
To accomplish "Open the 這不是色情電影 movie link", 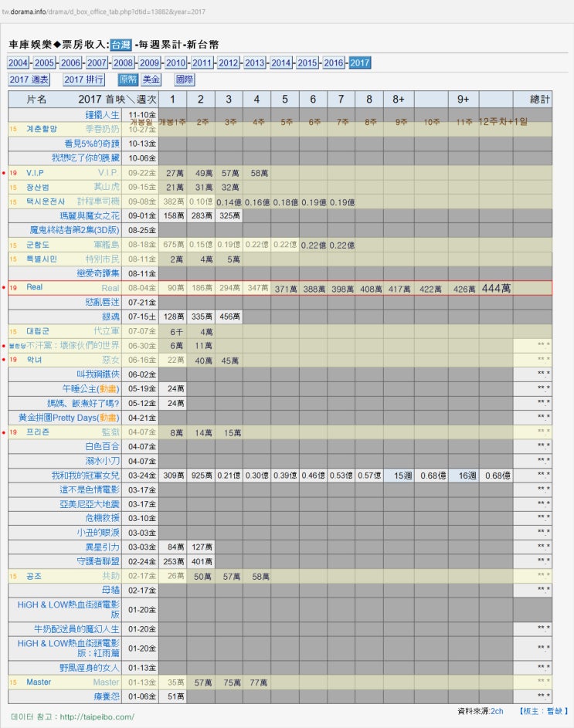I will (90, 489).
